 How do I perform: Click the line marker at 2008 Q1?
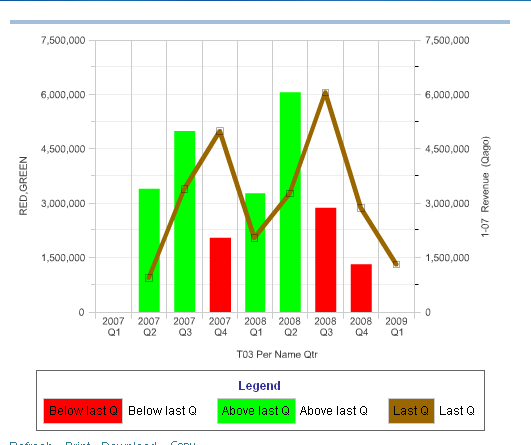pos(255,238)
